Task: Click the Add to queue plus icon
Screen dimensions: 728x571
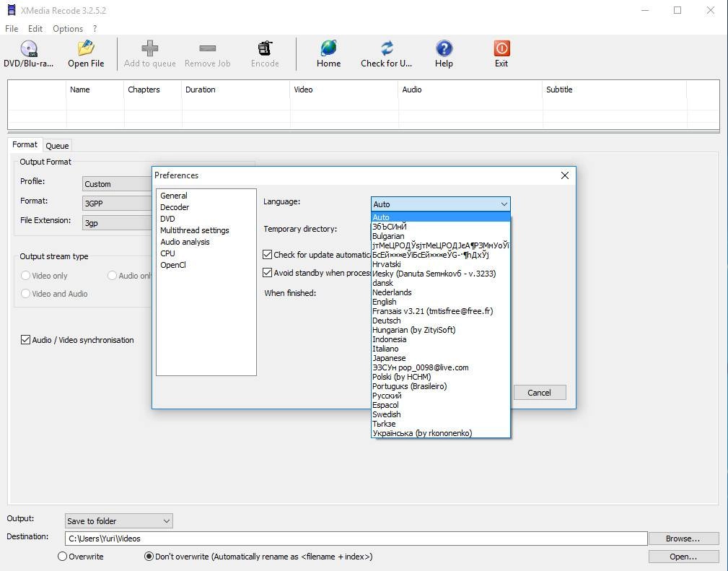Action: [149, 49]
